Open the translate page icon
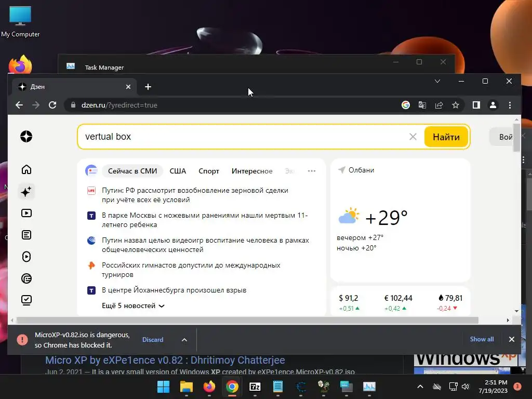 tap(422, 105)
